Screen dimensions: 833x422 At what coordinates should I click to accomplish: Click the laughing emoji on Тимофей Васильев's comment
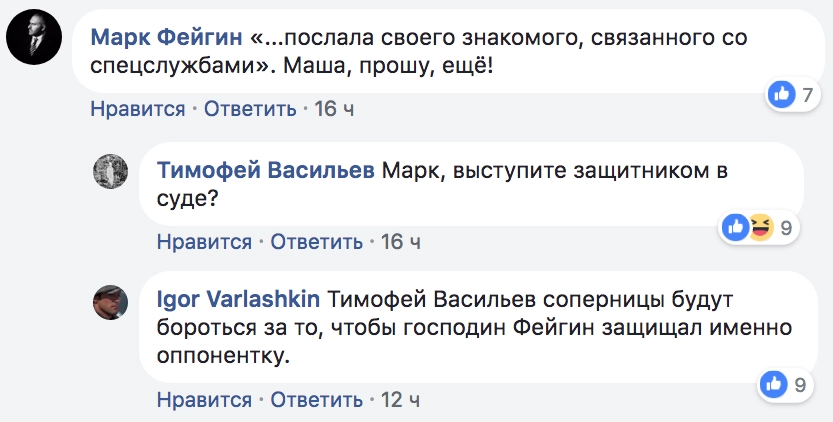760,228
